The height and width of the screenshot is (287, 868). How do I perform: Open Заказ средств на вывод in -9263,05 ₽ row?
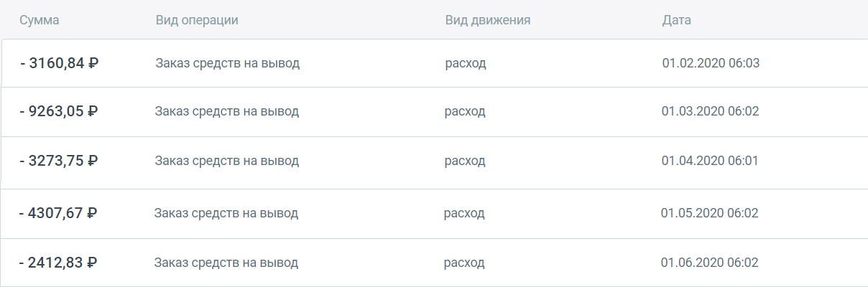click(x=227, y=111)
